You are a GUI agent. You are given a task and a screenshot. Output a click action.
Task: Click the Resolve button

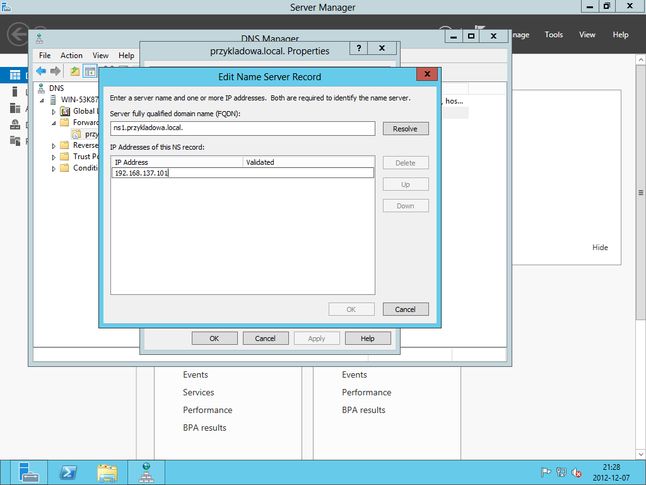(405, 129)
